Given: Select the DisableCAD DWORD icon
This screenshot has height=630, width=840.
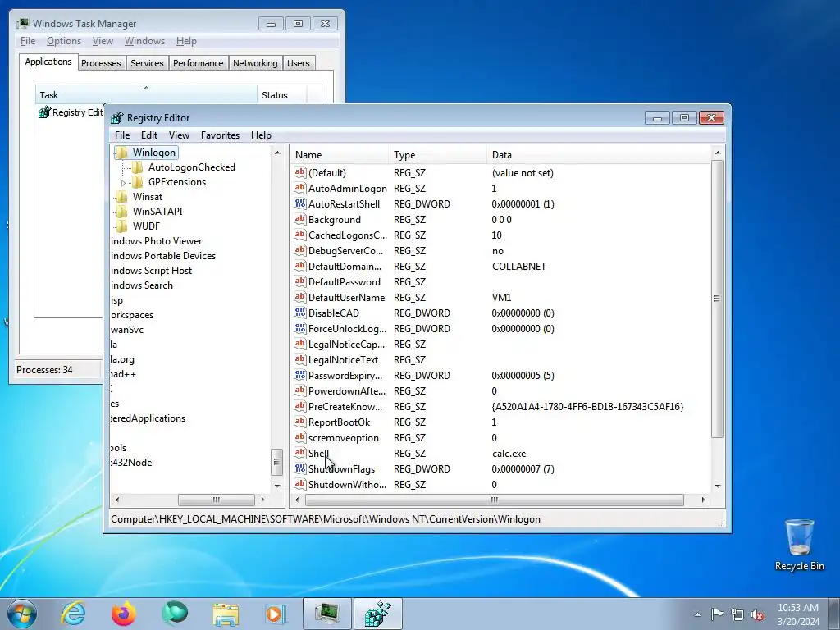Looking at the screenshot, I should (x=300, y=313).
